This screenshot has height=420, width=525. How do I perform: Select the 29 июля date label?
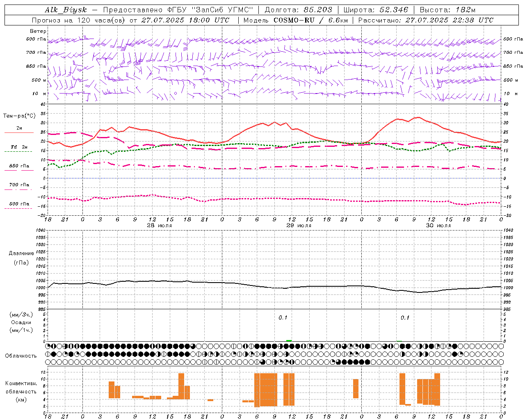tap(299, 226)
